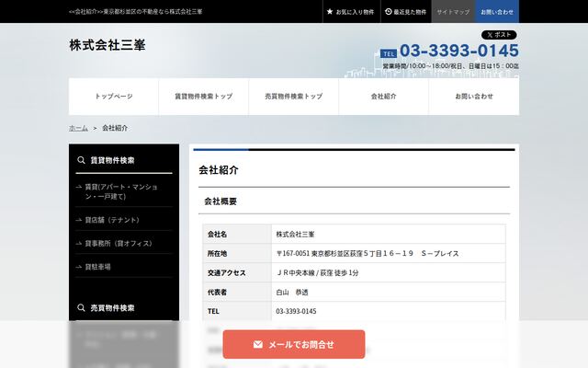Image resolution: width=588 pixels, height=368 pixels.
Task: Click the 所在地 table label
Action: [217, 254]
